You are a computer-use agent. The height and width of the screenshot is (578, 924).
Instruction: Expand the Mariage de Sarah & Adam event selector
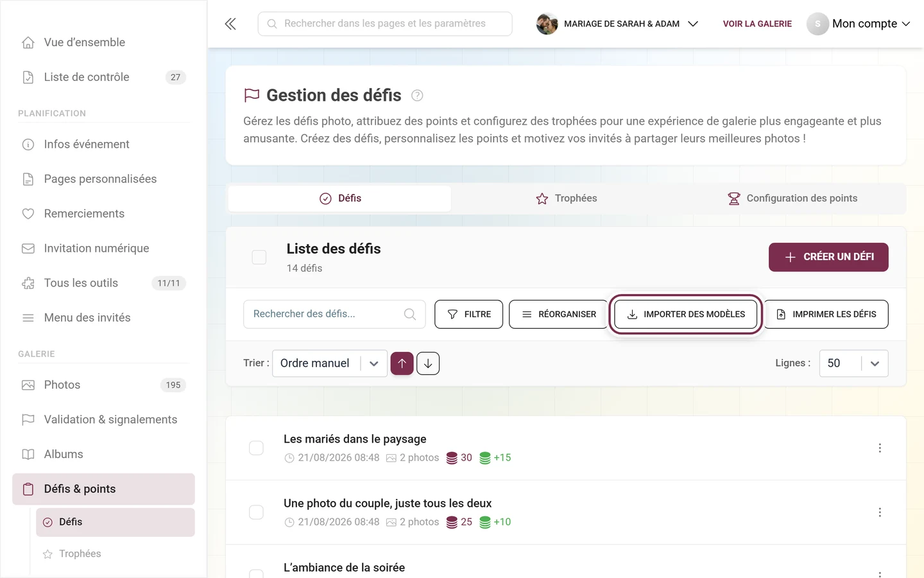pos(617,24)
